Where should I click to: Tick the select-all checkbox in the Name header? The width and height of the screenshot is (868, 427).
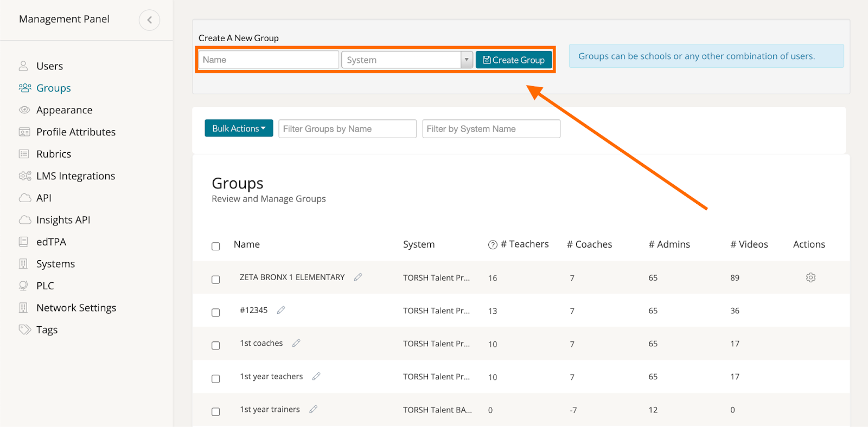(216, 247)
